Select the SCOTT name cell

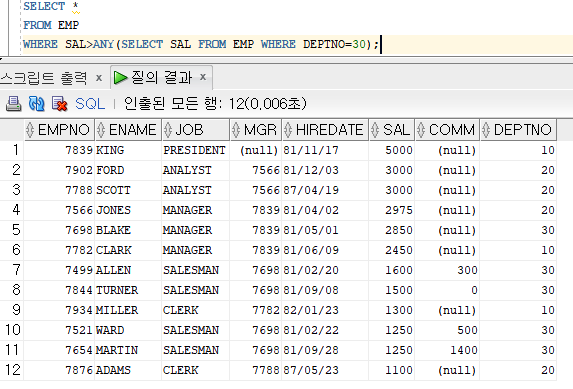click(x=128, y=190)
